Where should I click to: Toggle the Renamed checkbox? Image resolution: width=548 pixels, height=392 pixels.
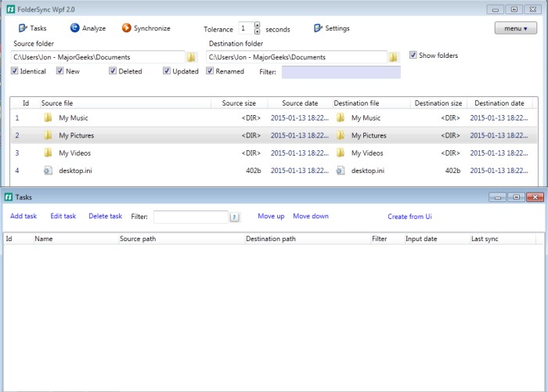210,71
